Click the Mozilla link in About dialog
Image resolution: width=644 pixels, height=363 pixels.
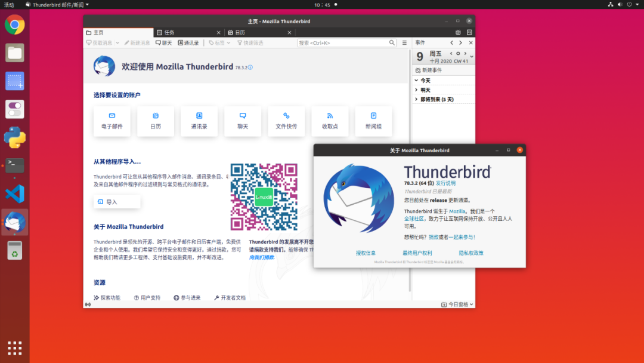tap(457, 211)
